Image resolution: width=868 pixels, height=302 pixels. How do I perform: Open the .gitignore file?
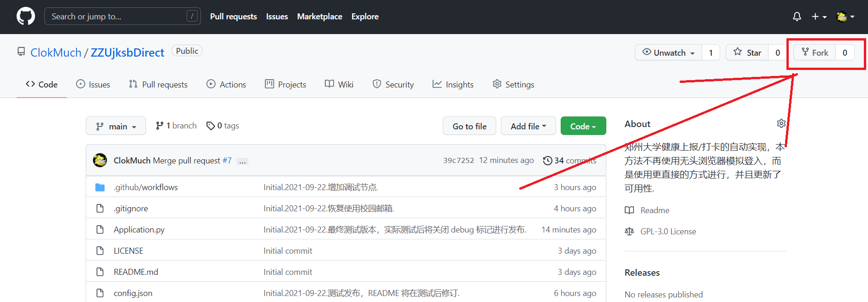point(131,208)
